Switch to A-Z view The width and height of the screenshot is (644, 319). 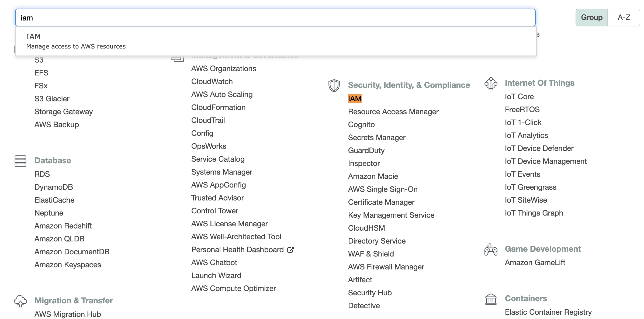pyautogui.click(x=624, y=18)
